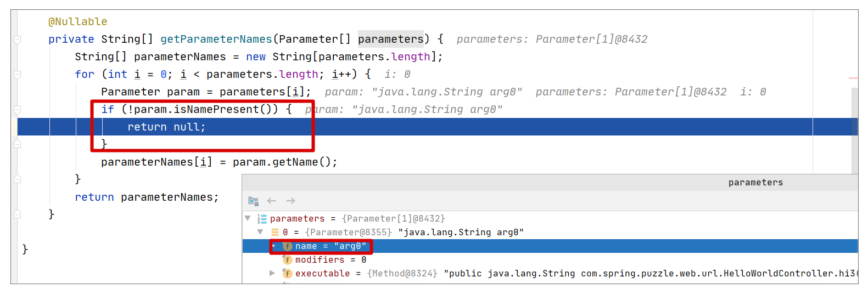Click the field icon beside modifiers

287,259
